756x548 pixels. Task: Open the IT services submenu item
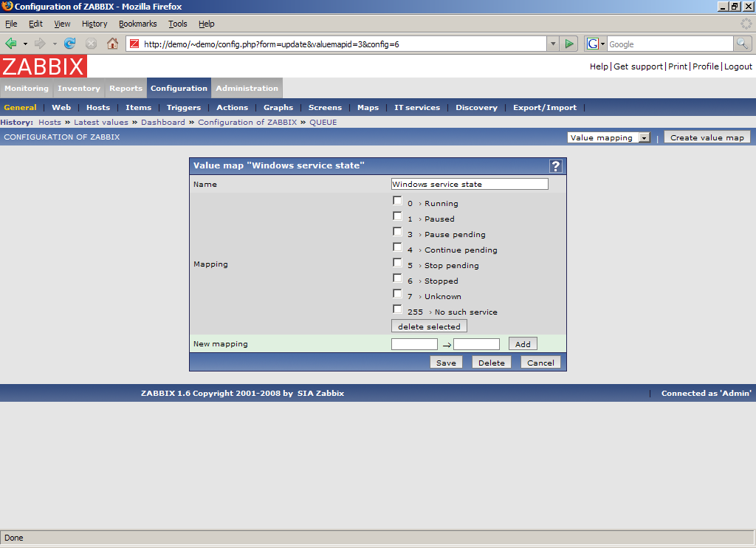(x=417, y=108)
